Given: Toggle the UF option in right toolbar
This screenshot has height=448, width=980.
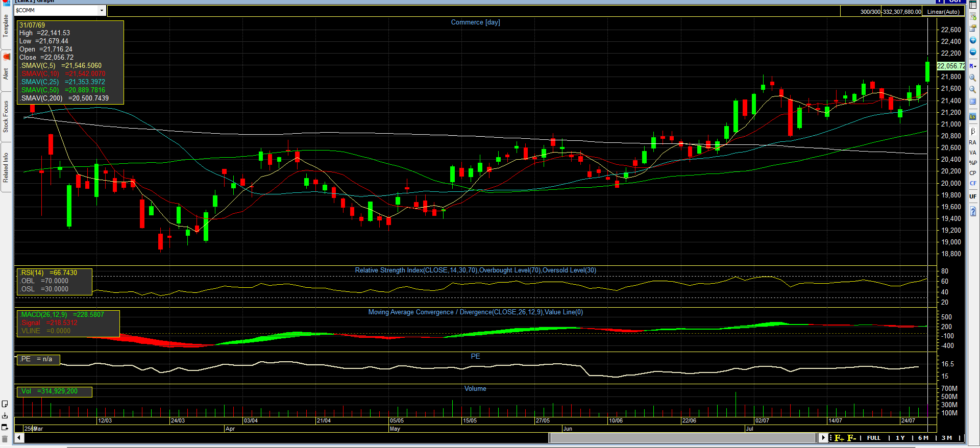Looking at the screenshot, I should (973, 196).
